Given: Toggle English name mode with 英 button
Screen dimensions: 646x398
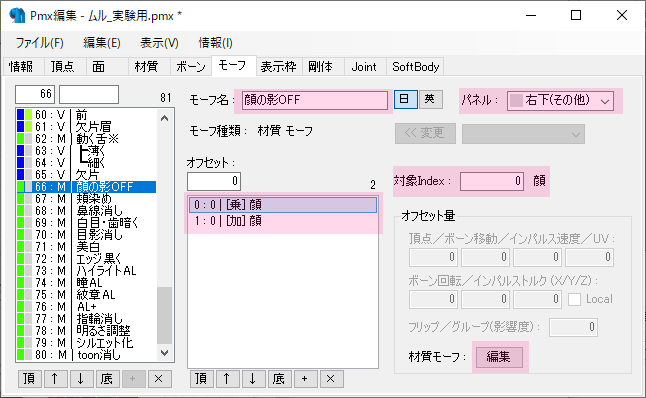Looking at the screenshot, I should tap(431, 99).
